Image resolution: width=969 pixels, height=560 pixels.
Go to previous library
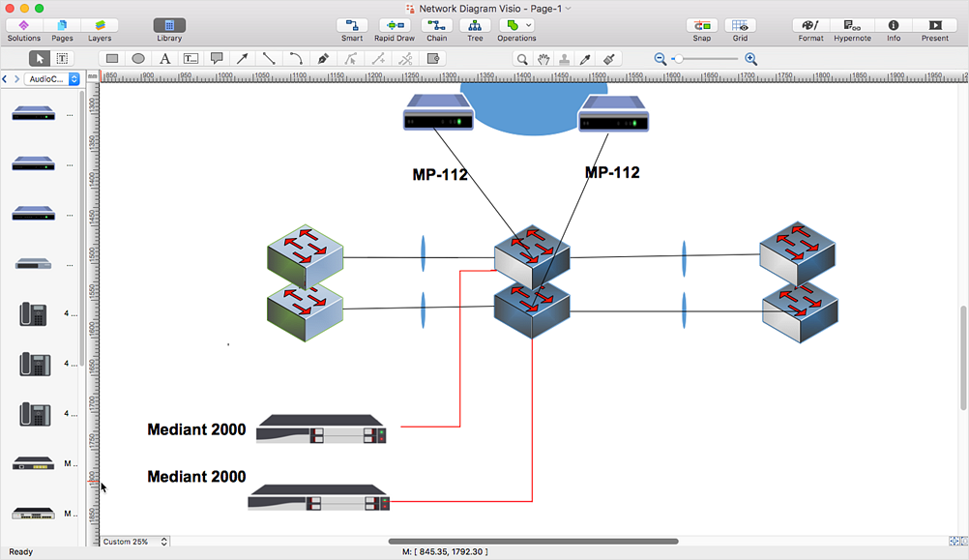click(5, 79)
